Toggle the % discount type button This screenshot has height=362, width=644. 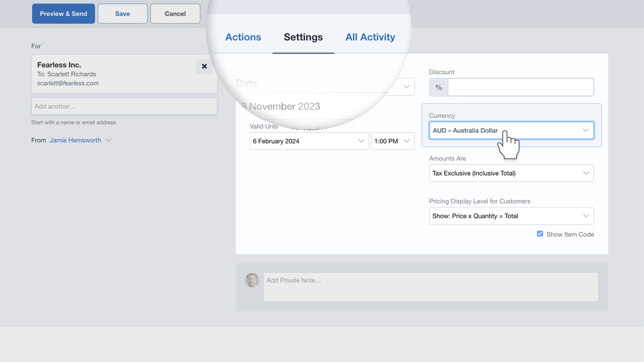pyautogui.click(x=439, y=87)
